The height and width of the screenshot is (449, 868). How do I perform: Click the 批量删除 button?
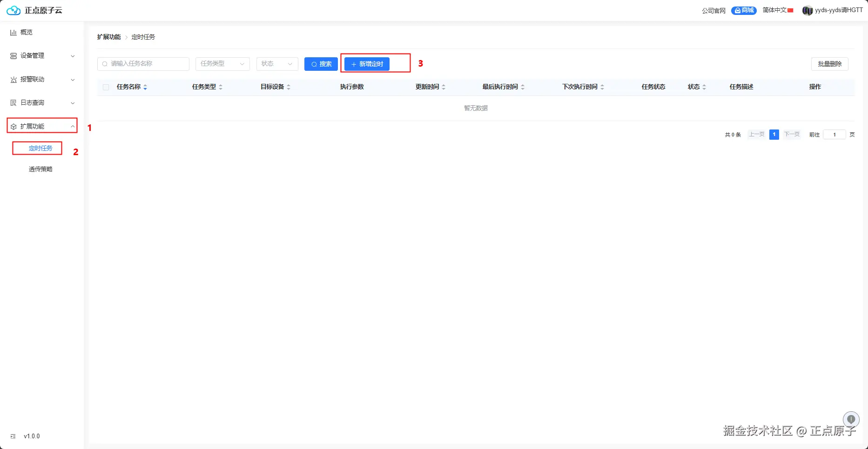coord(830,64)
